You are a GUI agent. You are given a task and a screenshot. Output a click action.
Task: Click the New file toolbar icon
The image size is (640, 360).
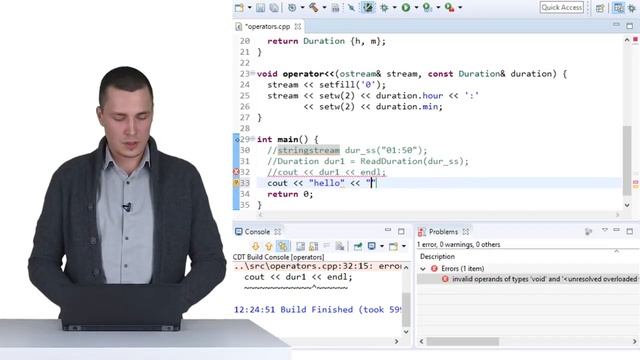(x=240, y=7)
